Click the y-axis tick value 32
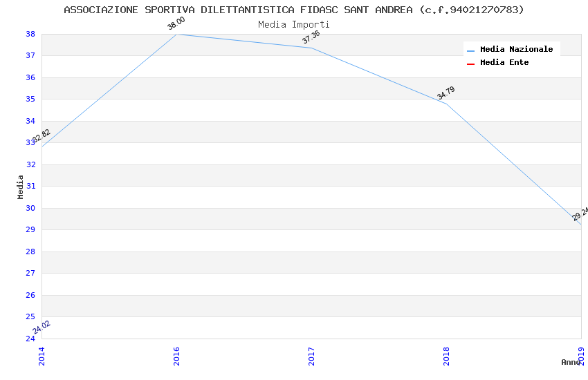 coord(30,164)
